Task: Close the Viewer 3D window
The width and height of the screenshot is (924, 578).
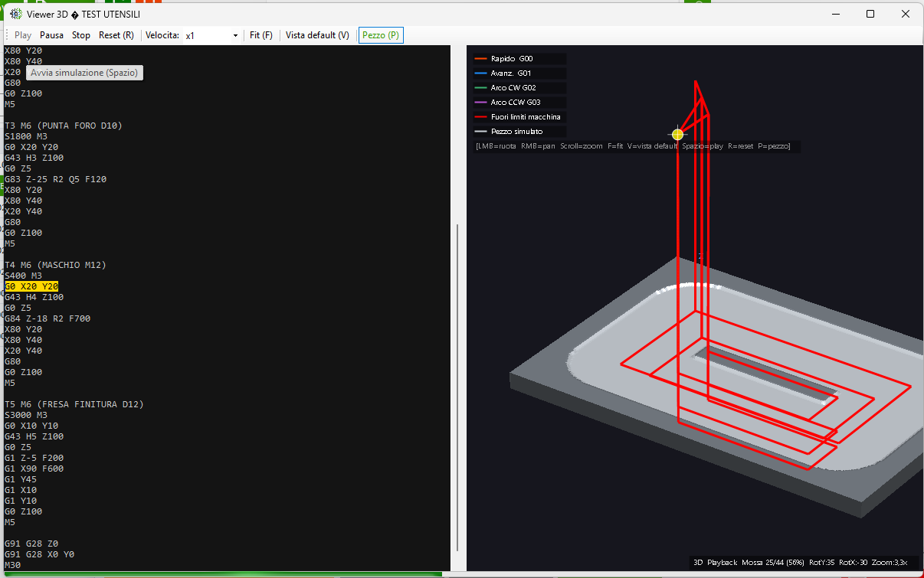Action: (x=906, y=14)
